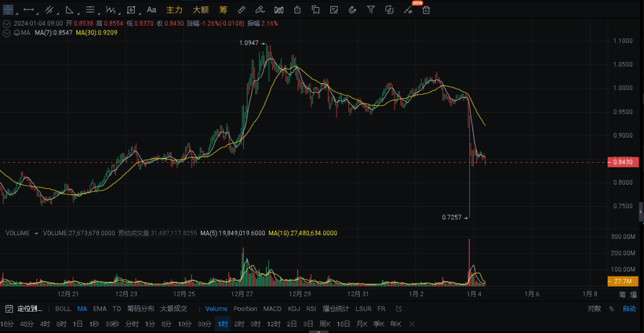The width and height of the screenshot is (644, 333).
Task: Toggle the magnet snap icon
Action: (352, 10)
